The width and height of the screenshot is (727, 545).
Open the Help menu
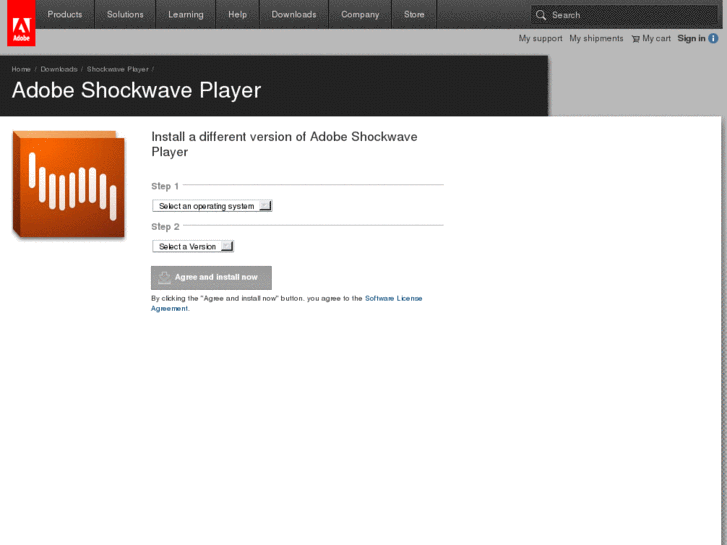pyautogui.click(x=237, y=14)
